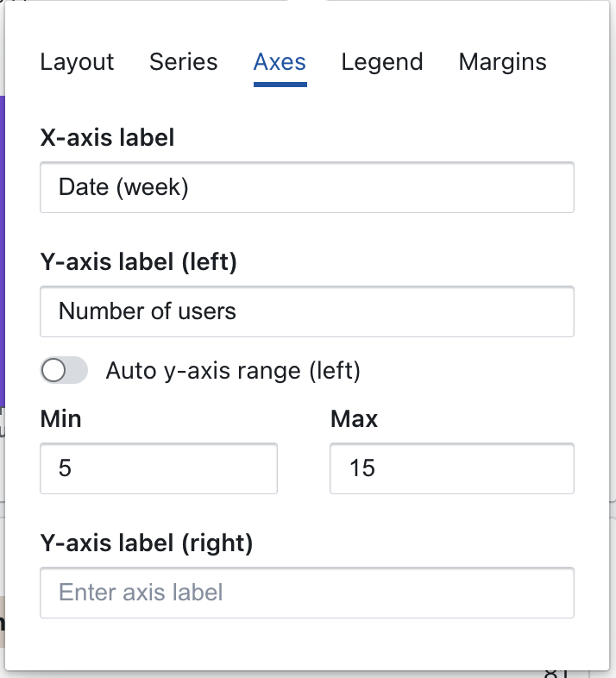Focus the X-axis label field showing Date (week)

307,187
